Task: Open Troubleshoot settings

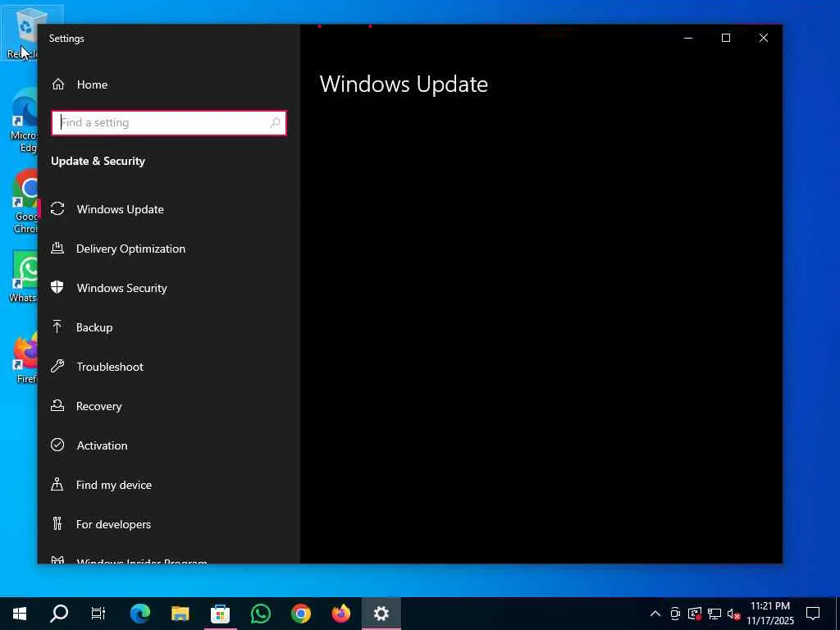Action: click(x=169, y=367)
